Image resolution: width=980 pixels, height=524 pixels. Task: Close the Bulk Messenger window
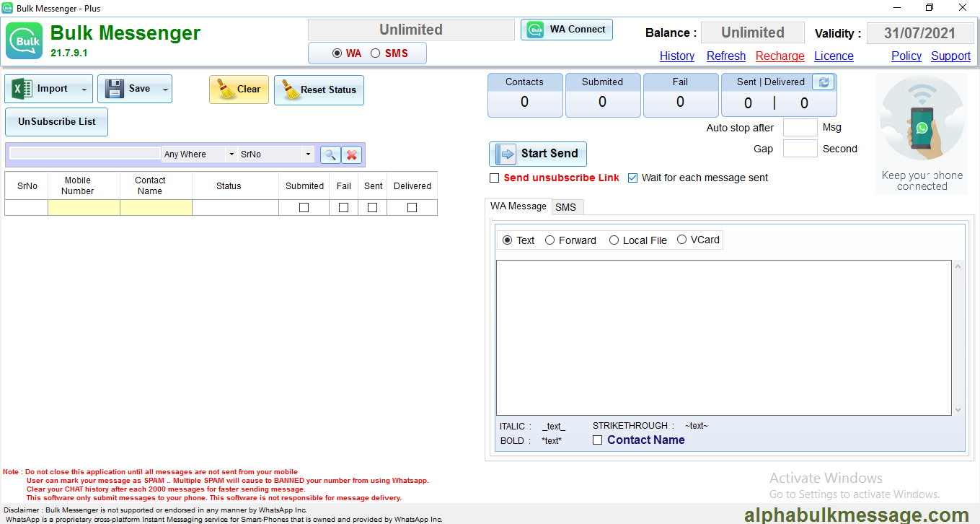click(x=963, y=8)
